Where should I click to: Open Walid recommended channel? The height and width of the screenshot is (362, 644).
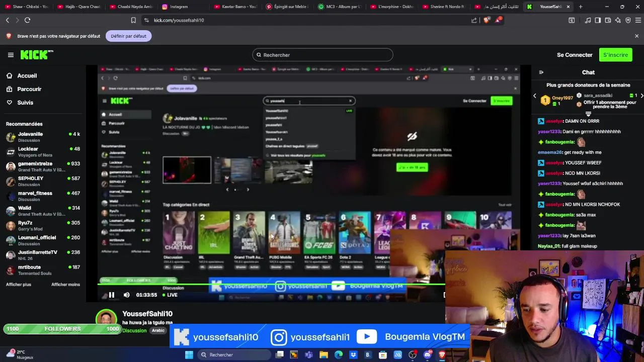pyautogui.click(x=43, y=211)
